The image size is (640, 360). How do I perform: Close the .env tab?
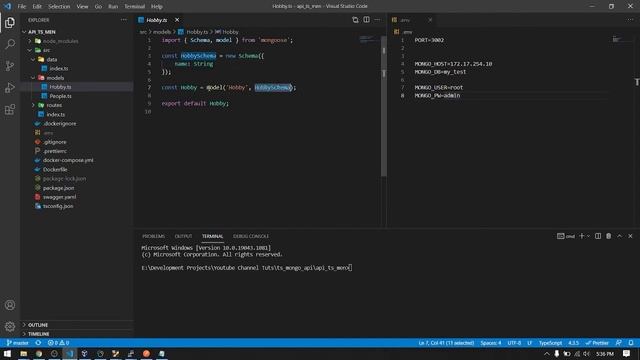[430, 20]
